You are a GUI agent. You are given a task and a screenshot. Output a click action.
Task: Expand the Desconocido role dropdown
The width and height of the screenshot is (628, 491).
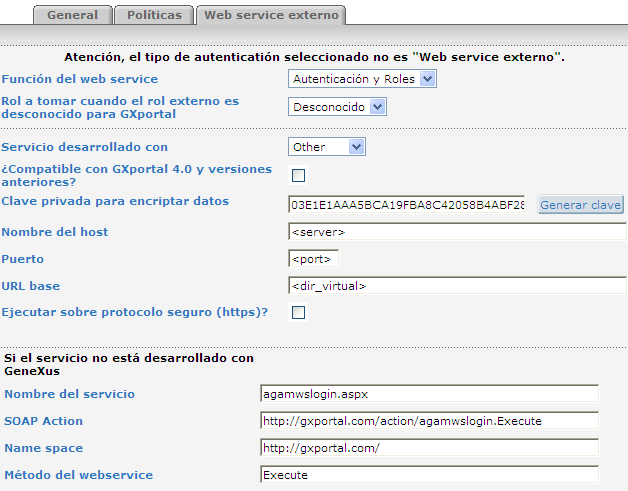337,107
